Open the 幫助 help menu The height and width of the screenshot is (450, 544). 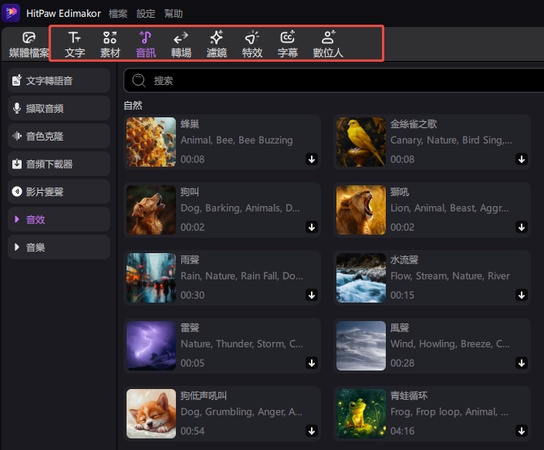[x=173, y=14]
